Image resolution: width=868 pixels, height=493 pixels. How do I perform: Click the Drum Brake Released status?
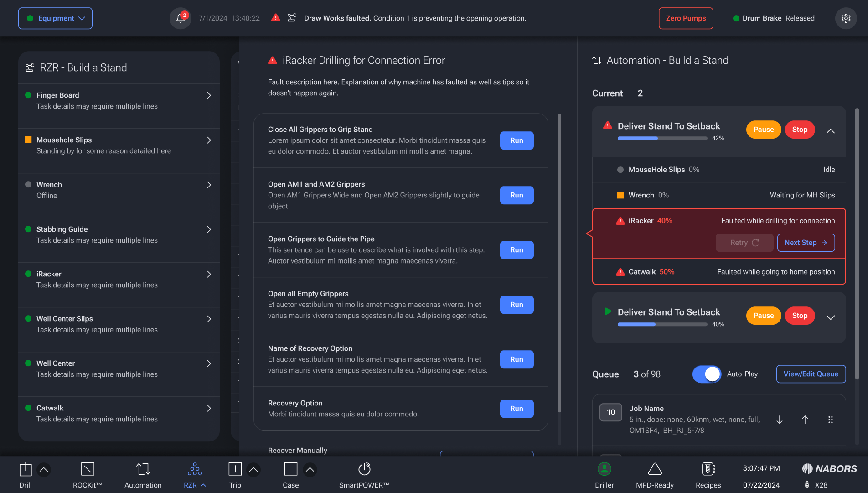[x=774, y=18]
